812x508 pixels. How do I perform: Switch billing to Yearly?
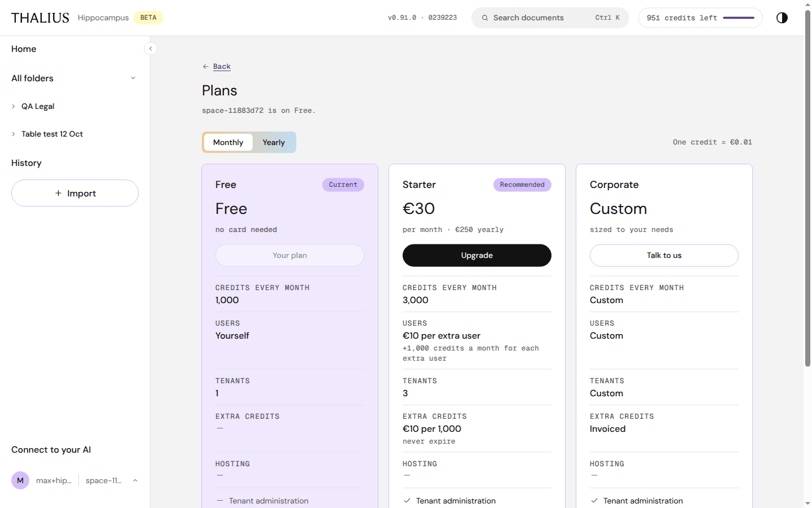coord(273,142)
